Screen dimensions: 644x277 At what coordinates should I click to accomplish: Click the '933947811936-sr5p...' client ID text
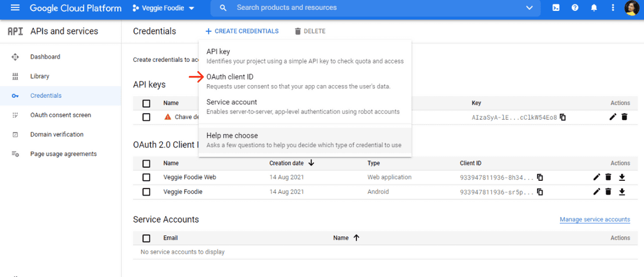click(x=497, y=192)
